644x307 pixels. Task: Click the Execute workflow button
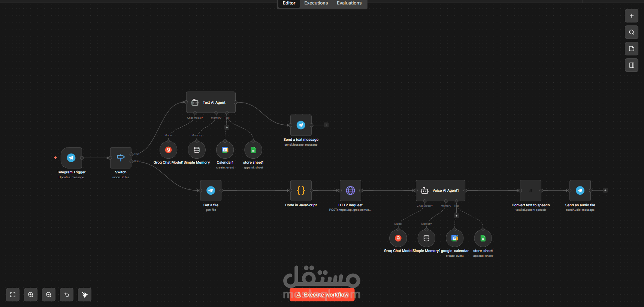pyautogui.click(x=322, y=295)
